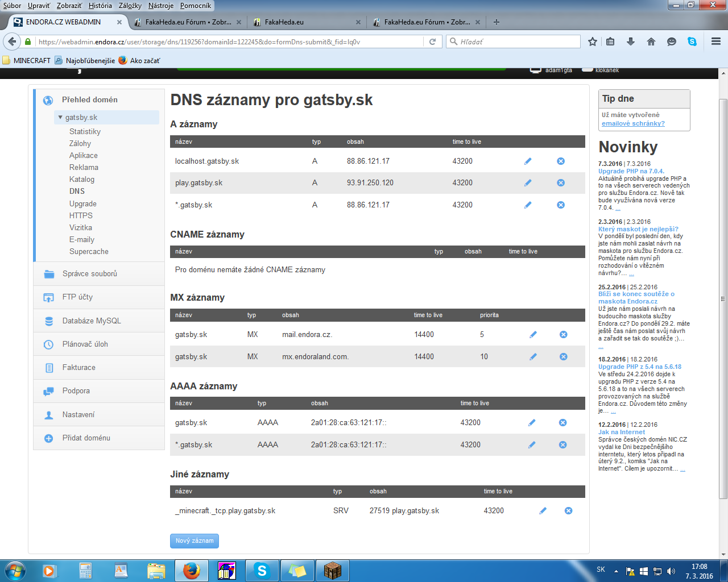
Task: Open the emailové schránky link
Action: point(633,123)
